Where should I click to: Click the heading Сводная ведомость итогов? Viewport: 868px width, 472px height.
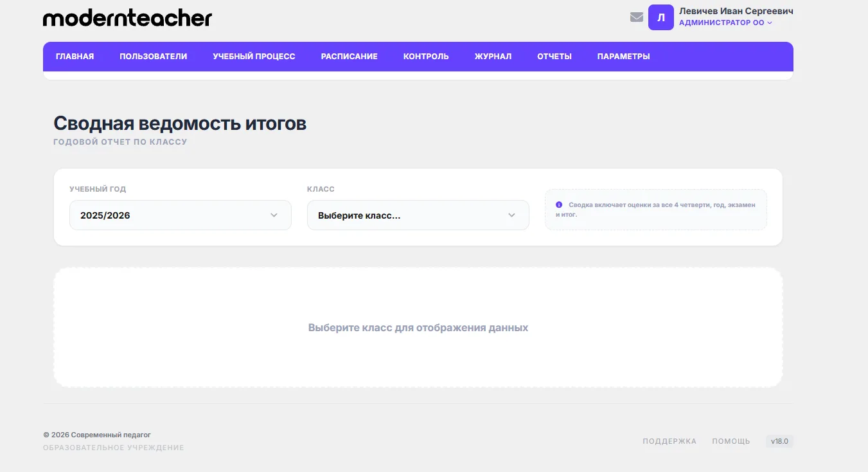(x=180, y=123)
